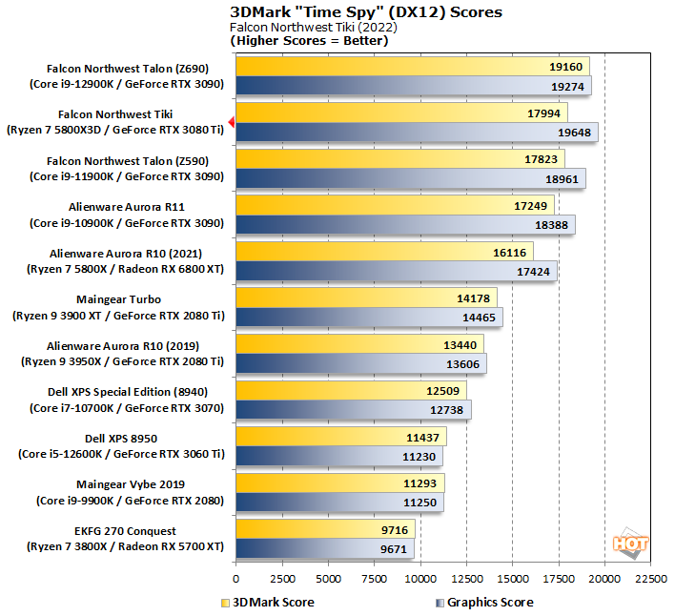Click the Dell XPS 8950 label
This screenshot has height=616, width=675.
pos(121,439)
